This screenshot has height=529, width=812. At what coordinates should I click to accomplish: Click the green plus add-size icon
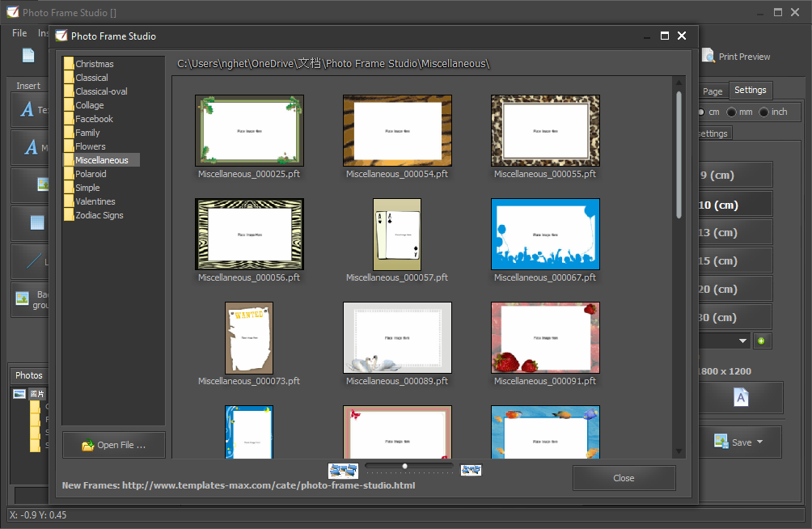point(761,341)
